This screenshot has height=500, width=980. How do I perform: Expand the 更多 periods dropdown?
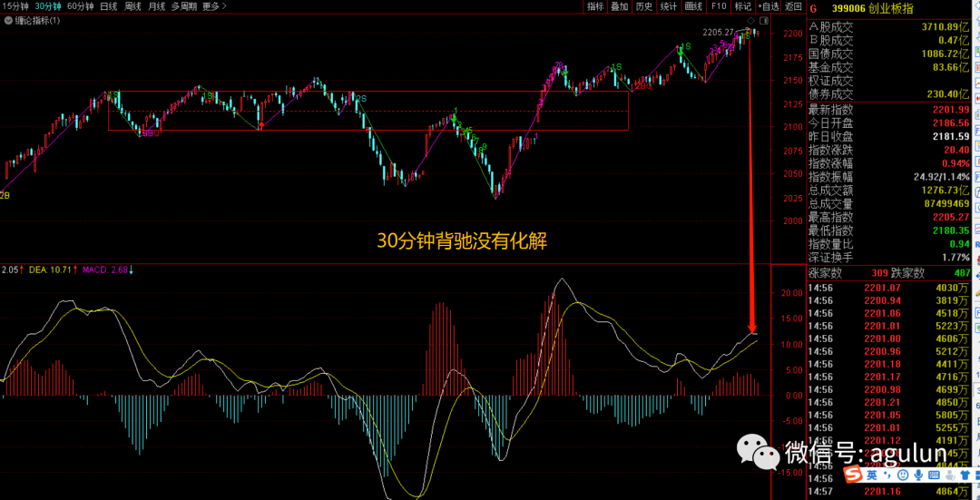click(x=214, y=6)
